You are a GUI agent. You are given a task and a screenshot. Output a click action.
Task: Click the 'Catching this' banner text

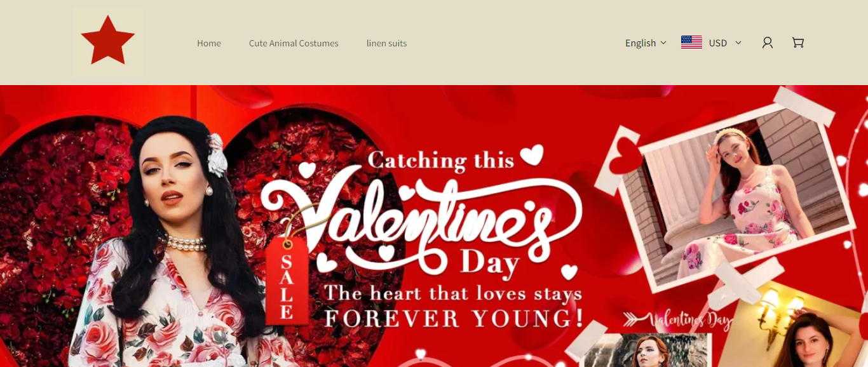(x=441, y=160)
